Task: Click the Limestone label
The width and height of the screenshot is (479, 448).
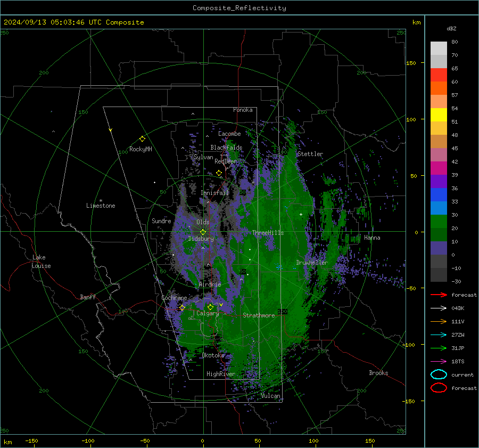Action: coord(101,206)
